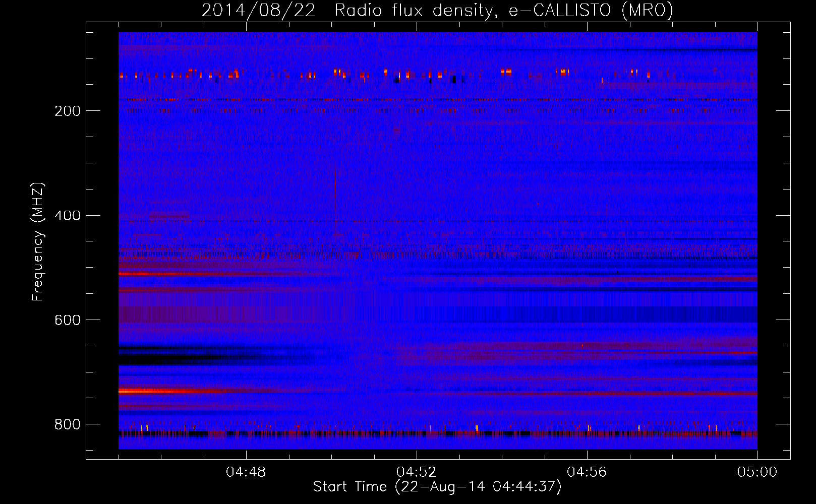The image size is (816, 504).
Task: Click the 04:52 time tick label
Action: tap(417, 472)
